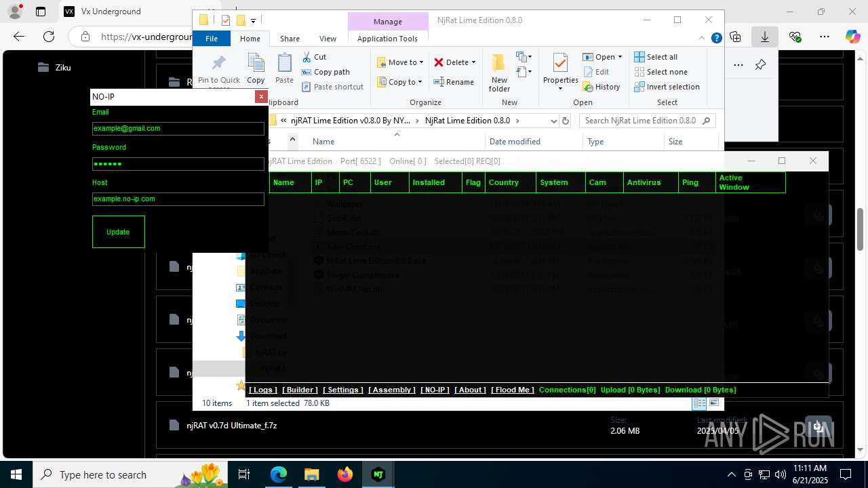
Task: Click Paste shortcut in the ribbon
Action: [332, 87]
